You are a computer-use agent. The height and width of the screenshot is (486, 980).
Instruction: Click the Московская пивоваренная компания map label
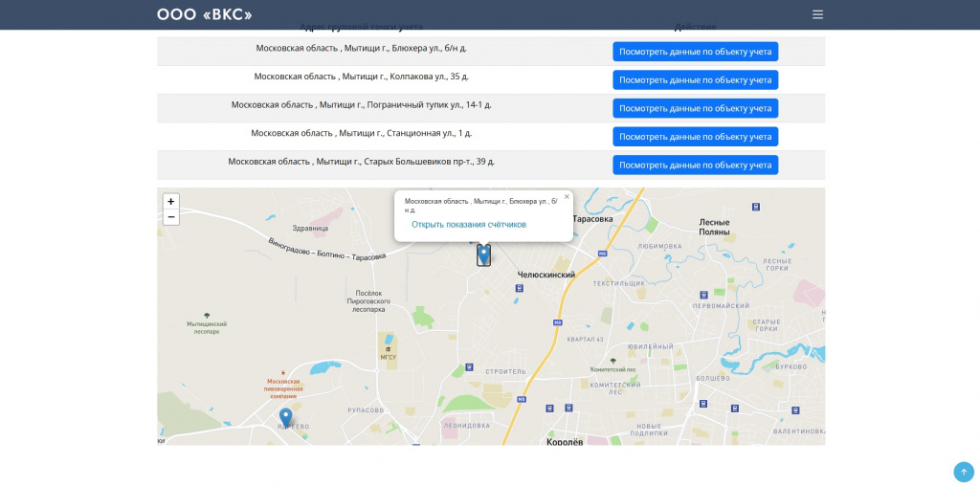pos(283,387)
